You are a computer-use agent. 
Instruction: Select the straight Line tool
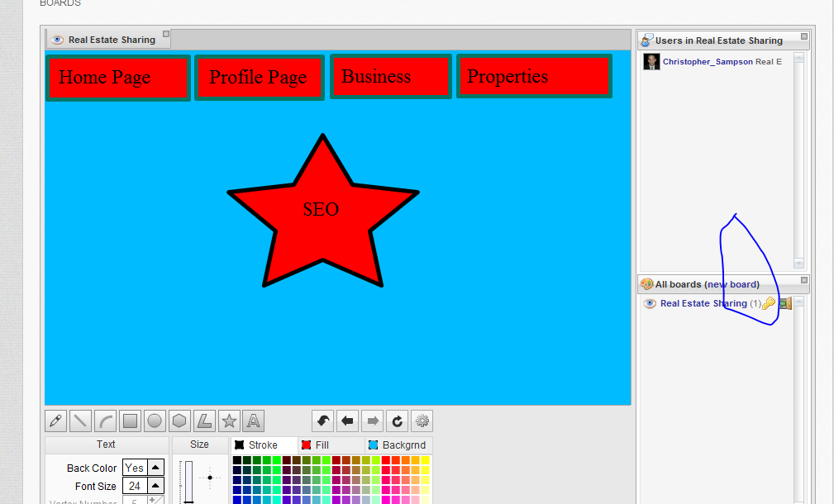(80, 421)
